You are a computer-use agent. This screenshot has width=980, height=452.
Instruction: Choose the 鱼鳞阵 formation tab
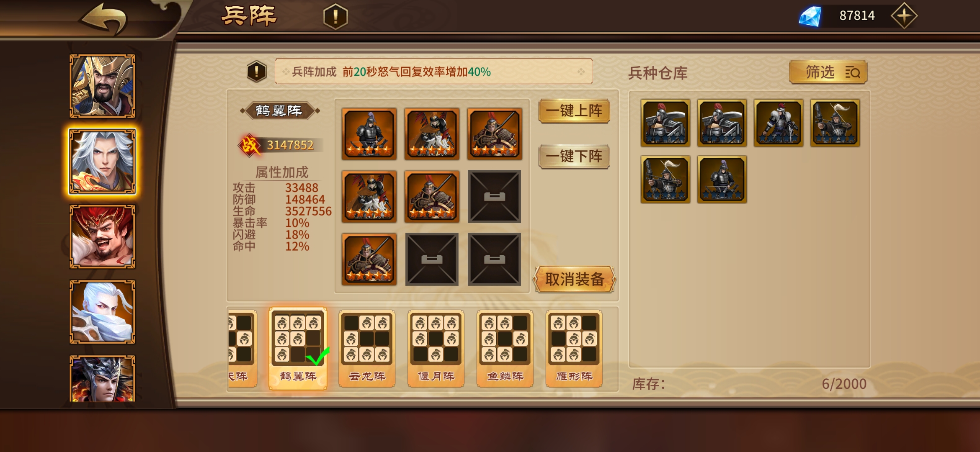coord(505,349)
